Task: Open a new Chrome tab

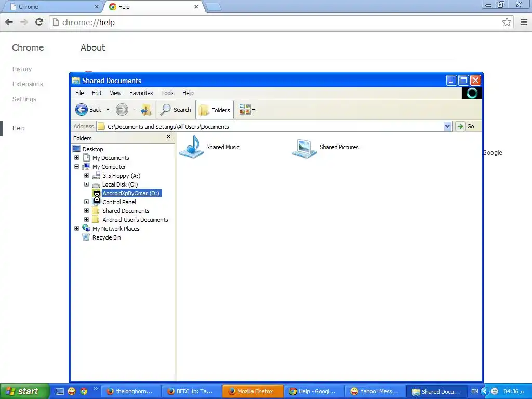Action: click(214, 7)
